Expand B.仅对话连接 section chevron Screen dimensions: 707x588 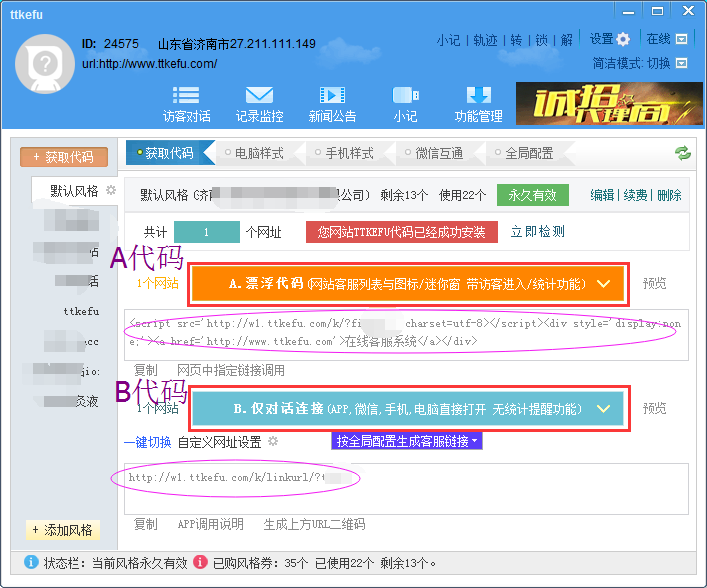coord(603,409)
